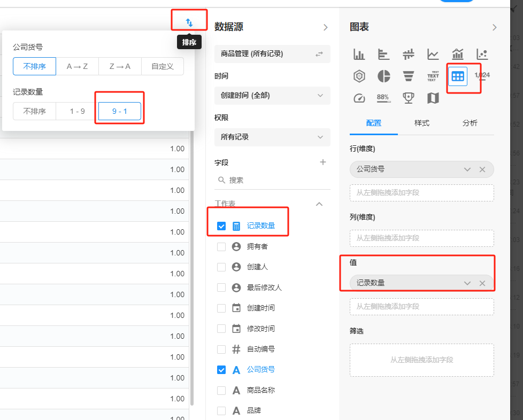Remove 公司货号 from 行(维度) with X
This screenshot has height=420, width=523.
[482, 170]
